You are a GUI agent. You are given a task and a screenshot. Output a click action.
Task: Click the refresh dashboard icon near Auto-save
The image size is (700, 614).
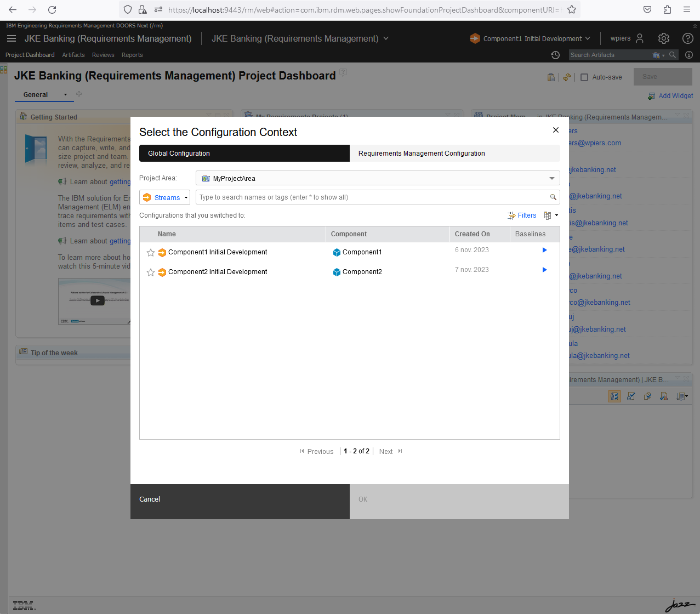567,77
